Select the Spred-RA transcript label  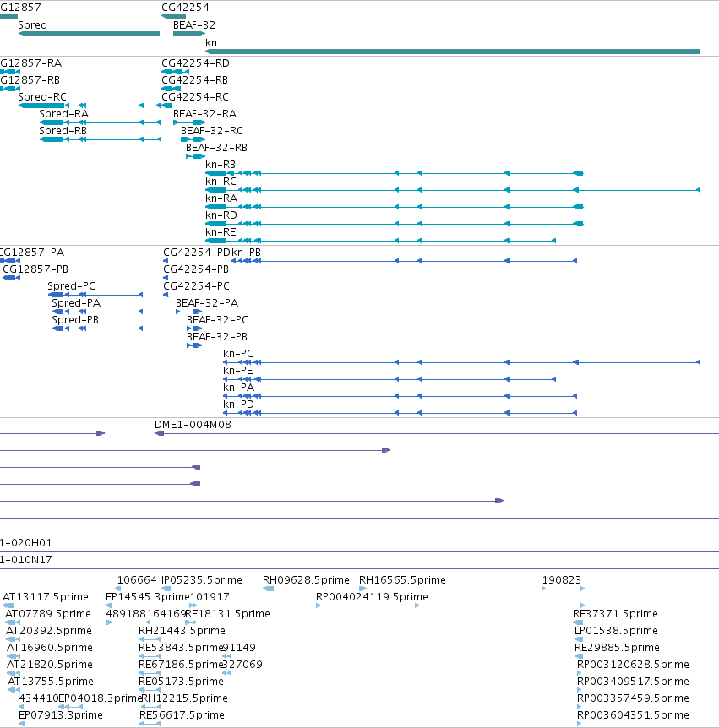(63, 114)
